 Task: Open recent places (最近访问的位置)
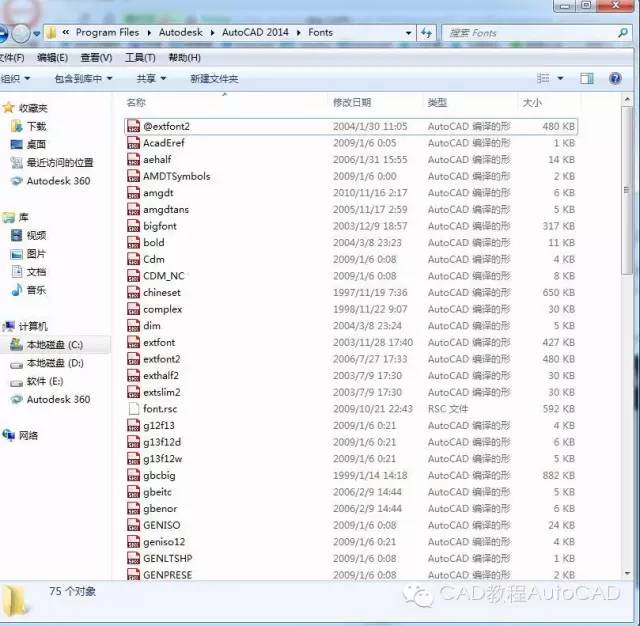(52, 162)
